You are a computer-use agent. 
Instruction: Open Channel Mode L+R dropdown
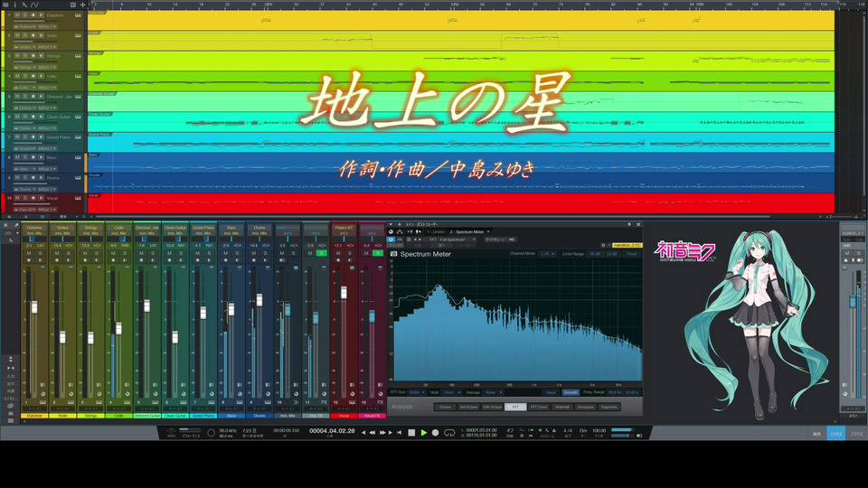pos(547,254)
